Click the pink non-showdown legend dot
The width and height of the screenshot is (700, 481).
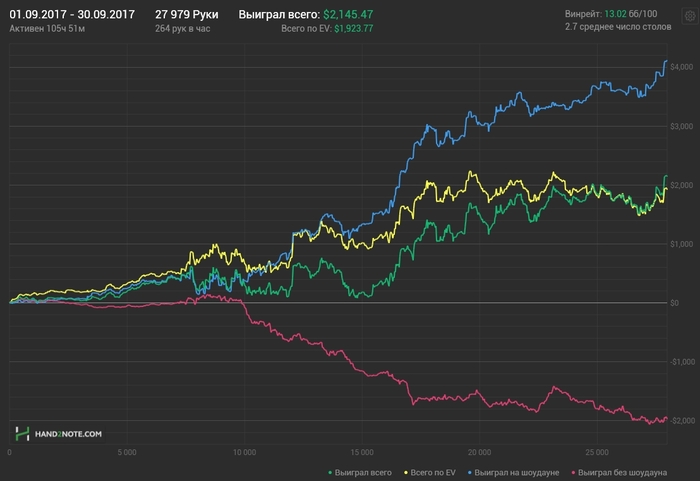[x=573, y=470]
